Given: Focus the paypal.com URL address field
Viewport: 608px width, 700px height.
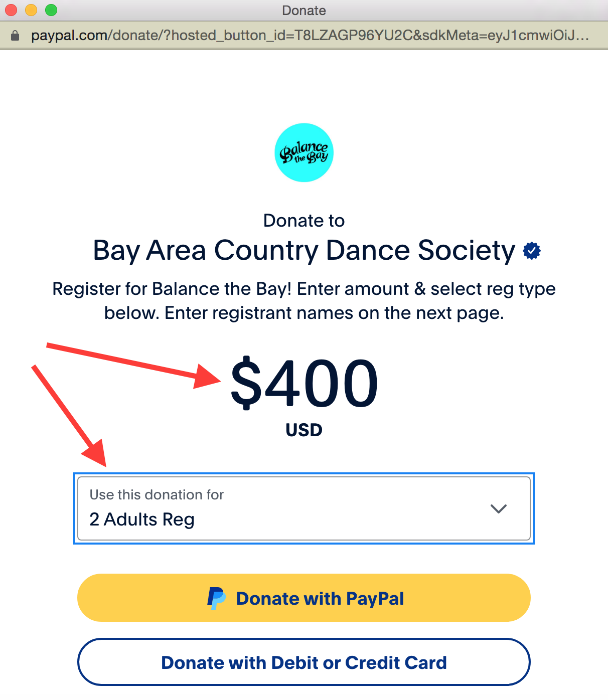Looking at the screenshot, I should [309, 36].
